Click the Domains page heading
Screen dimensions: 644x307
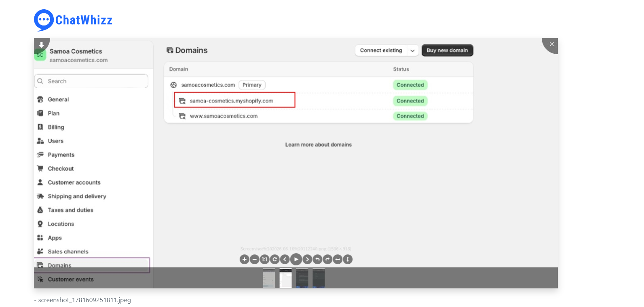(x=191, y=51)
